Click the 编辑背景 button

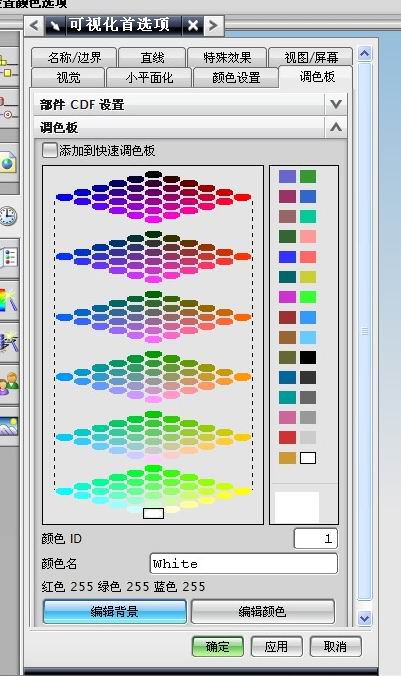(x=115, y=611)
